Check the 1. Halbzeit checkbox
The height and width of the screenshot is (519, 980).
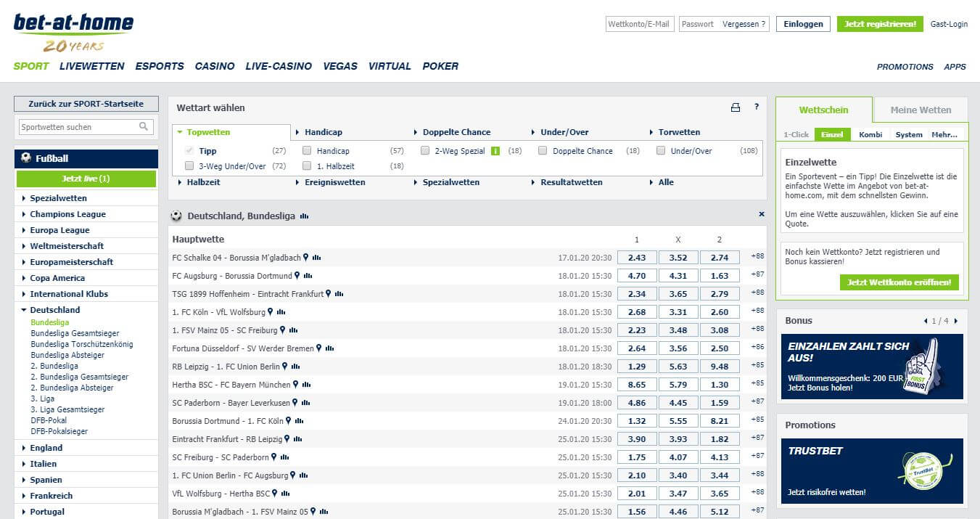[x=307, y=166]
